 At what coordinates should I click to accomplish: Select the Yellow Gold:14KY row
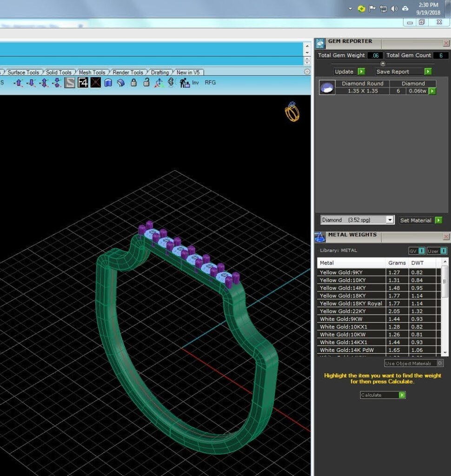click(x=379, y=288)
